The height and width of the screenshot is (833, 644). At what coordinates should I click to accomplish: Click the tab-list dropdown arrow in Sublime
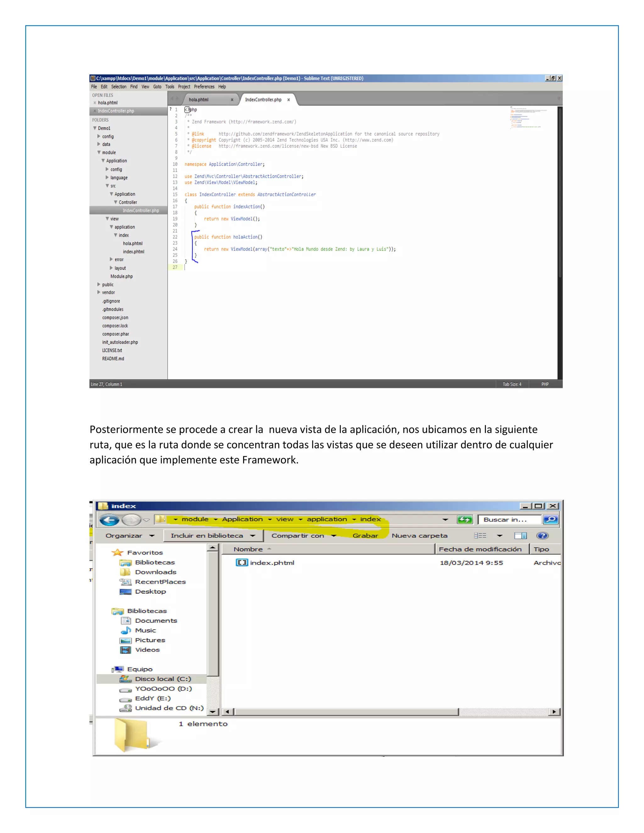click(559, 99)
